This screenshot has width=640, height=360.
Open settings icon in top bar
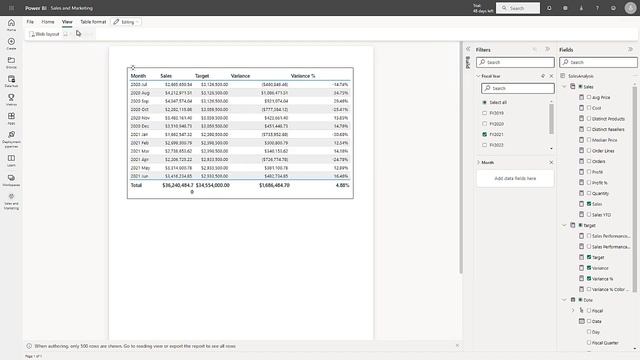coord(565,8)
